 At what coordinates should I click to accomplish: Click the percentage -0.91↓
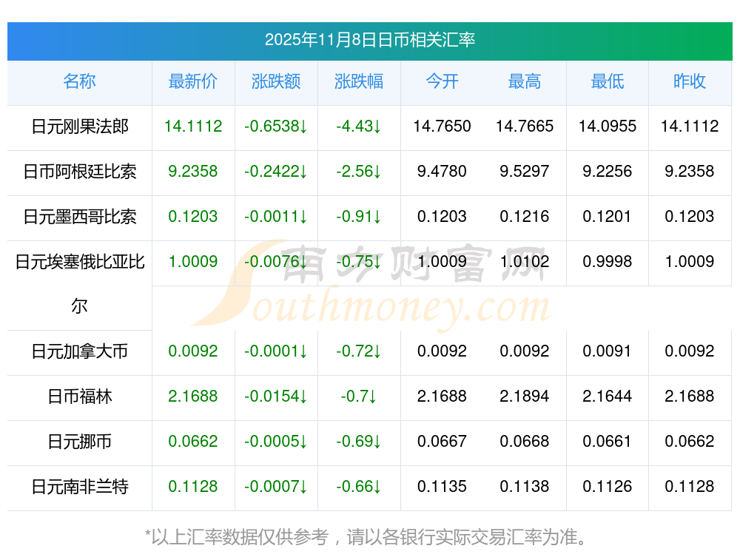359,217
